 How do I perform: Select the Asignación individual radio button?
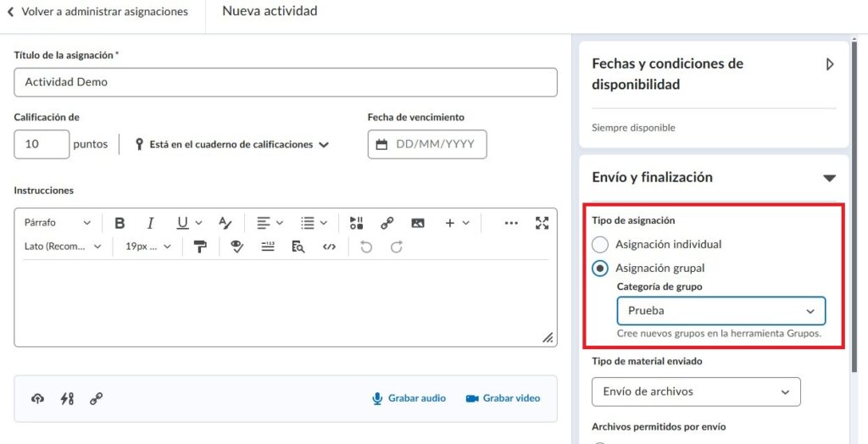(x=600, y=245)
